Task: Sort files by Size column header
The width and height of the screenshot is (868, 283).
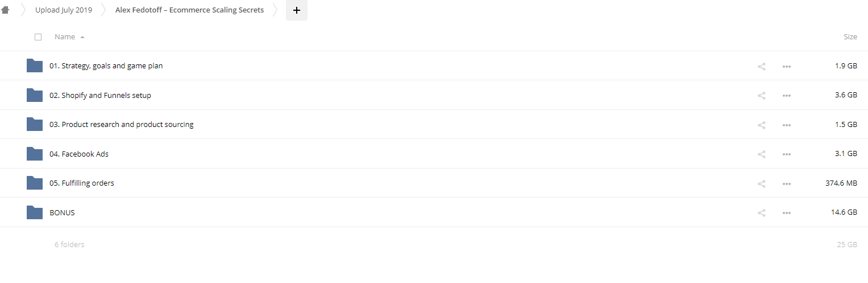Action: point(850,37)
